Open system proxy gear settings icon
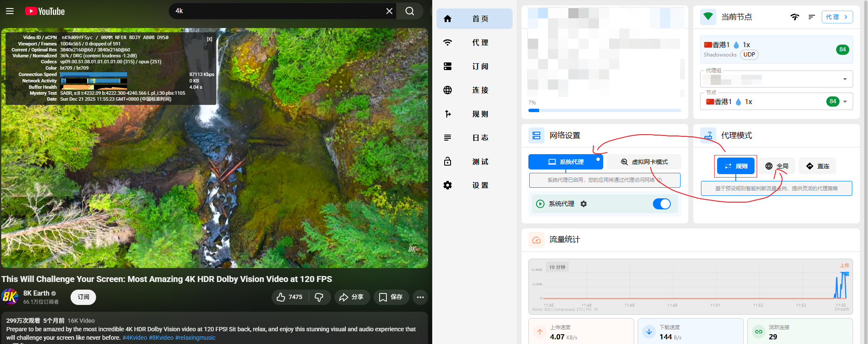Screen dimensions: 868x344 click(x=584, y=204)
